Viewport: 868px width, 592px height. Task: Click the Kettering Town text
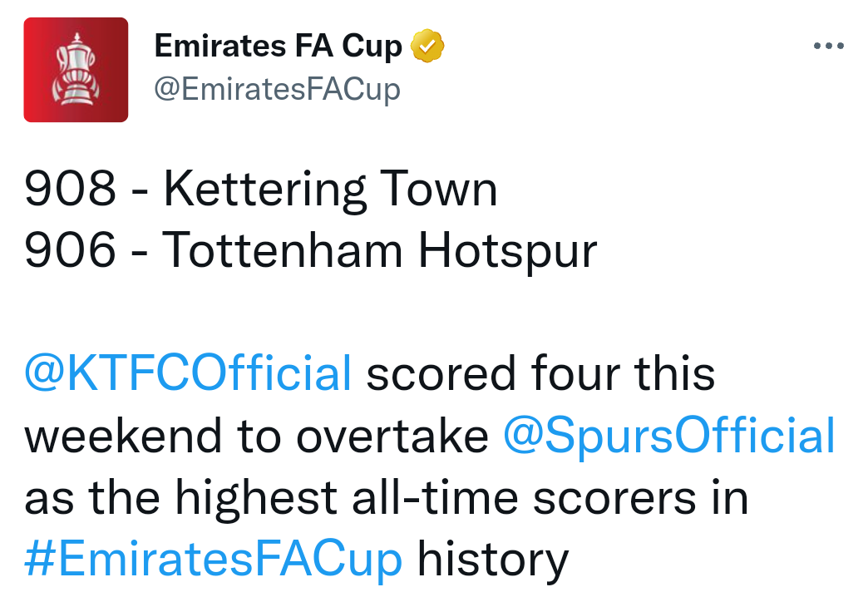coord(330,190)
